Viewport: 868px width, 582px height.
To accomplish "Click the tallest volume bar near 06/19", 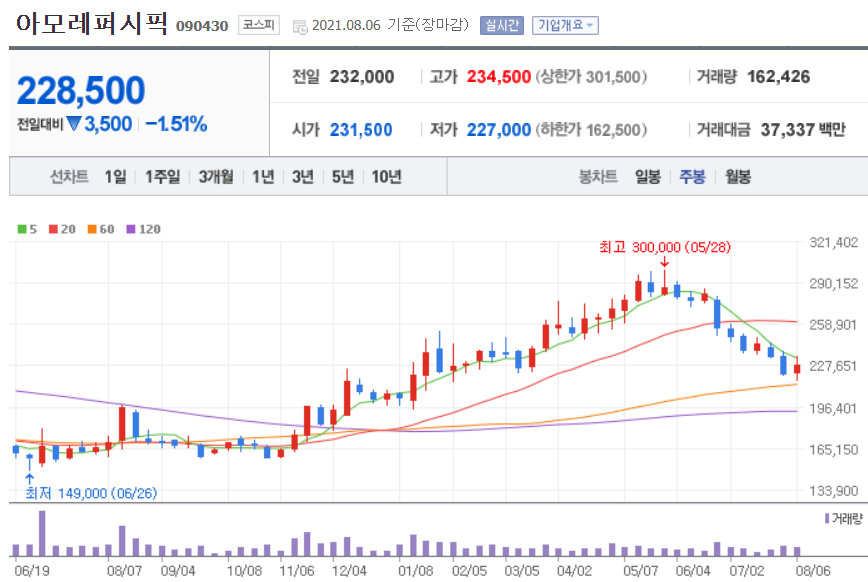I will pos(42,533).
